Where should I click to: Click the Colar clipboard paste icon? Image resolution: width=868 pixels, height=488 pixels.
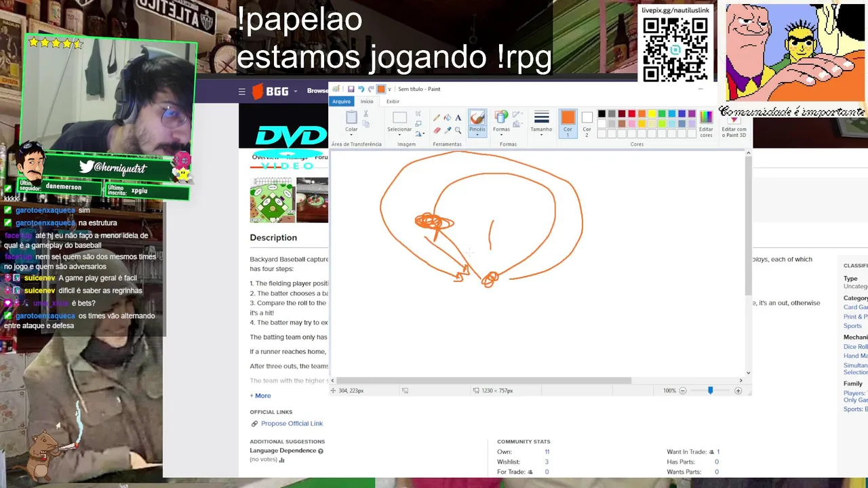[351, 117]
